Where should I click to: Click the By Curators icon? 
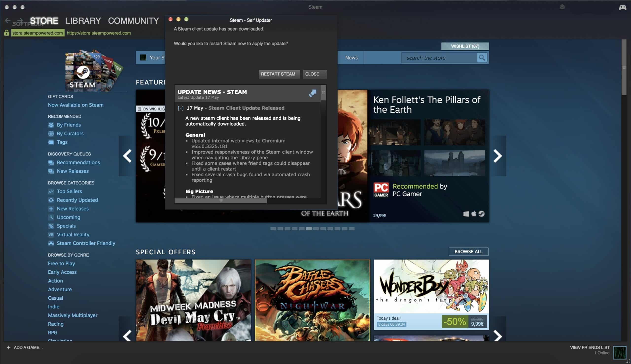pos(51,134)
